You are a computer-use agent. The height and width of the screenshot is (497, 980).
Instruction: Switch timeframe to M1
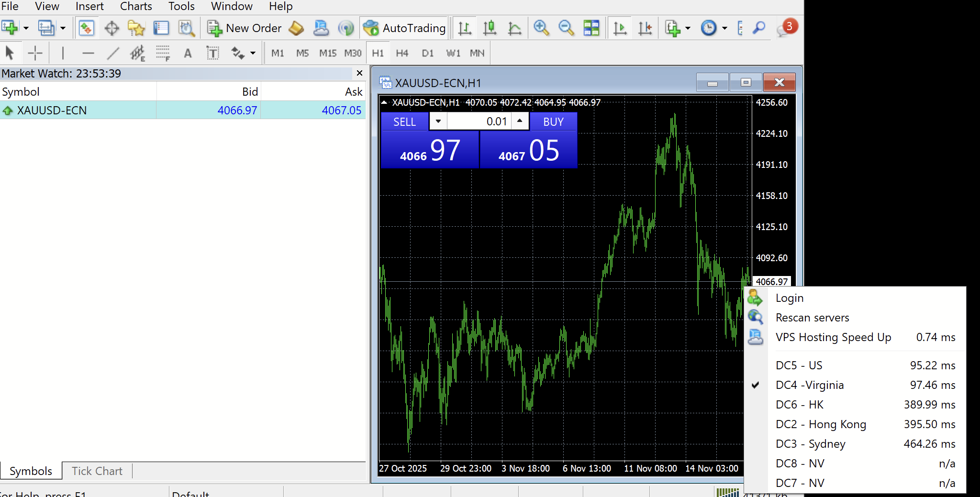coord(278,53)
